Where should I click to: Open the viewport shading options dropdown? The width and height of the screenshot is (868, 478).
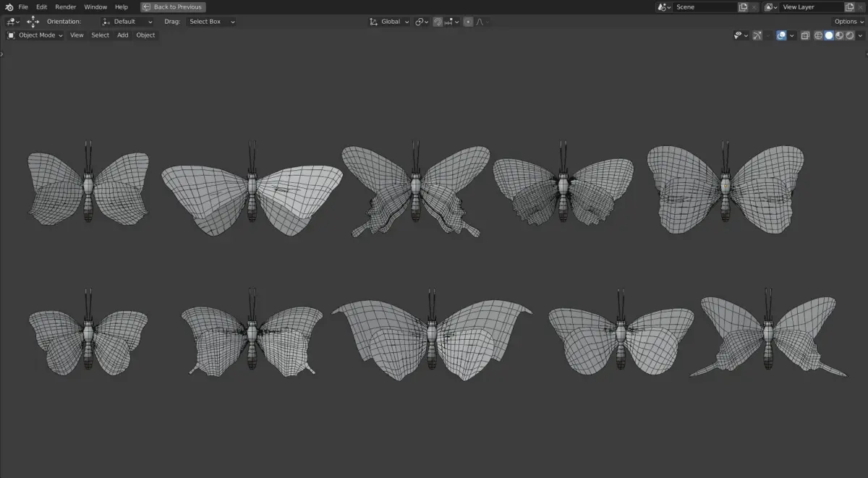[x=860, y=35]
